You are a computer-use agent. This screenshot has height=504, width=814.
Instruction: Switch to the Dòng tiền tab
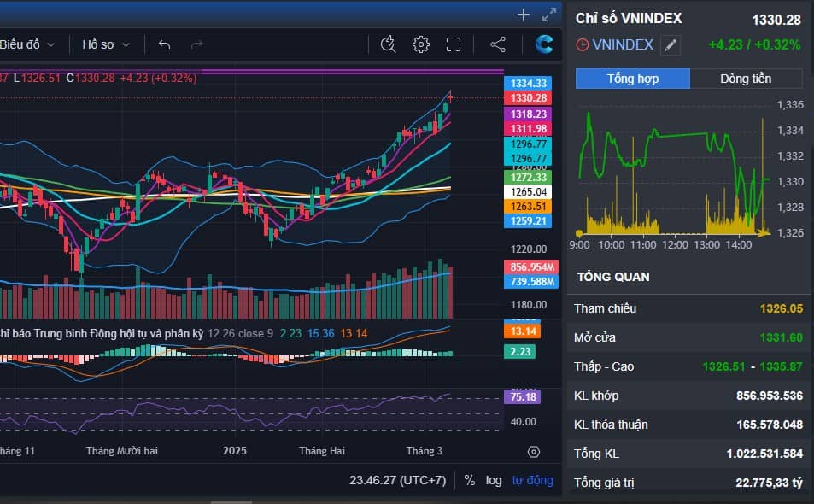pos(746,79)
